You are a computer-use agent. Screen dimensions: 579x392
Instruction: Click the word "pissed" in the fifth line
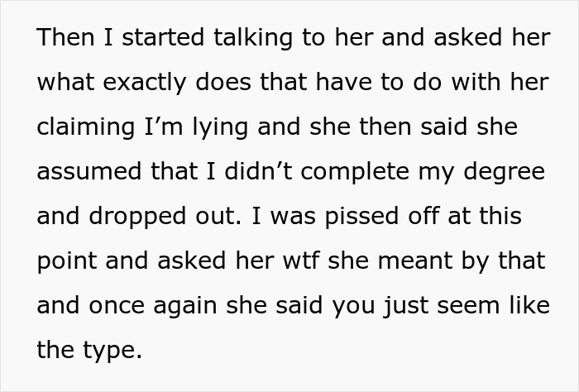[362, 217]
